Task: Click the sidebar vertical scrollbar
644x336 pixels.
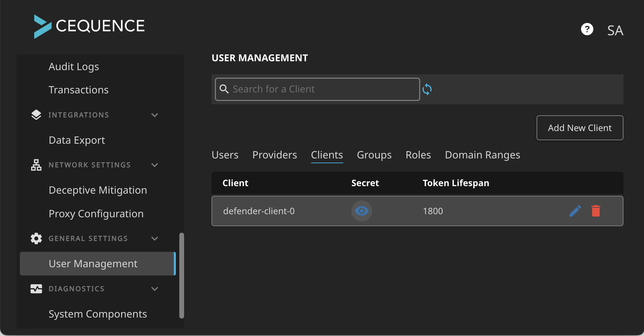Action: click(x=182, y=275)
